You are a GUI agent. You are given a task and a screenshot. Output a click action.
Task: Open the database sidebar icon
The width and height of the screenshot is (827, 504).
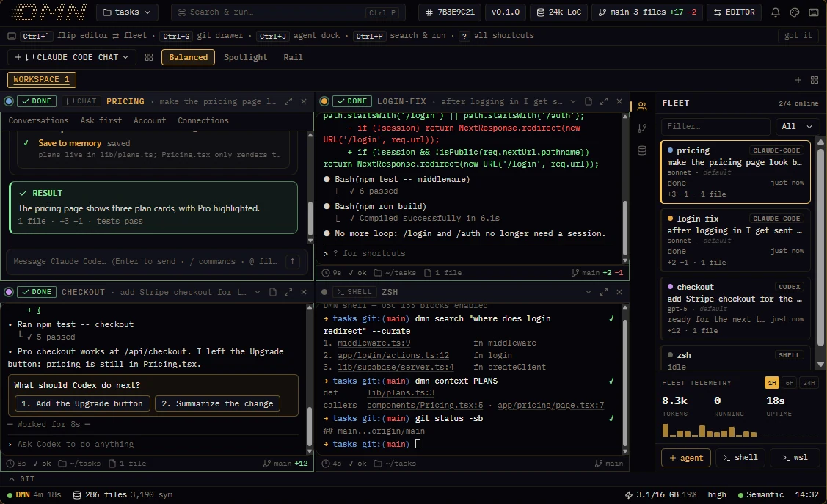(x=642, y=150)
